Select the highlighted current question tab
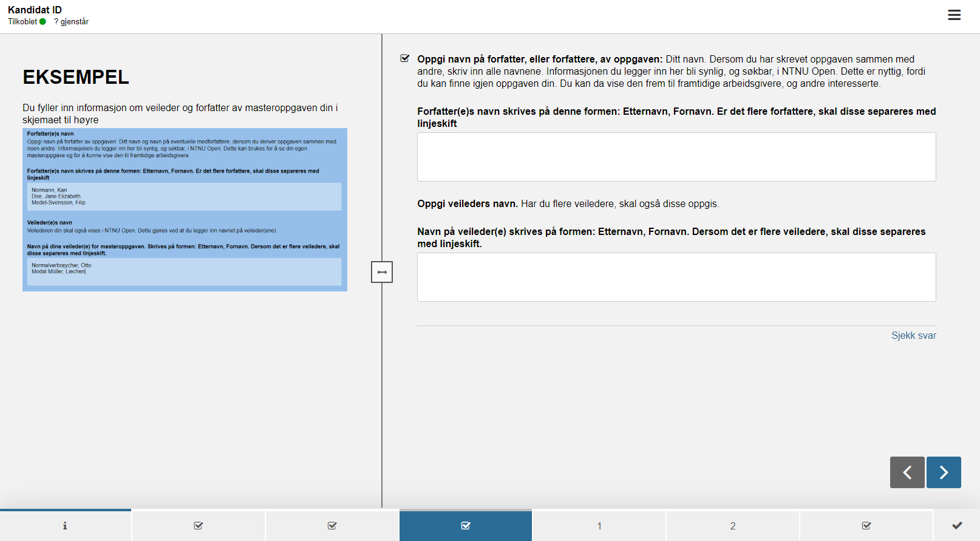This screenshot has width=980, height=541. tap(466, 526)
